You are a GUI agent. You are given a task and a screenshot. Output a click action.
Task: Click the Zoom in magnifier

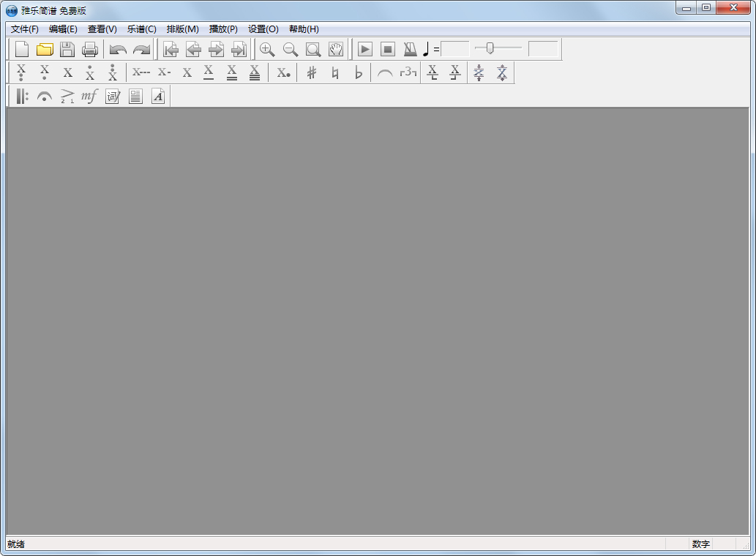pyautogui.click(x=267, y=50)
